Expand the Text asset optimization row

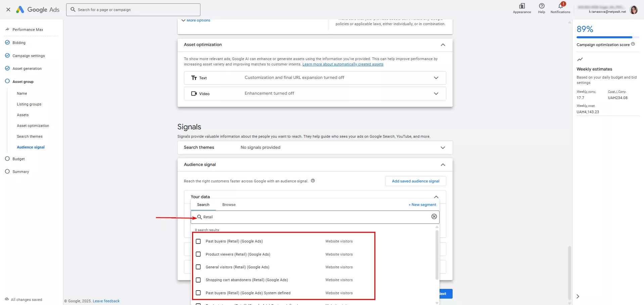tap(436, 78)
